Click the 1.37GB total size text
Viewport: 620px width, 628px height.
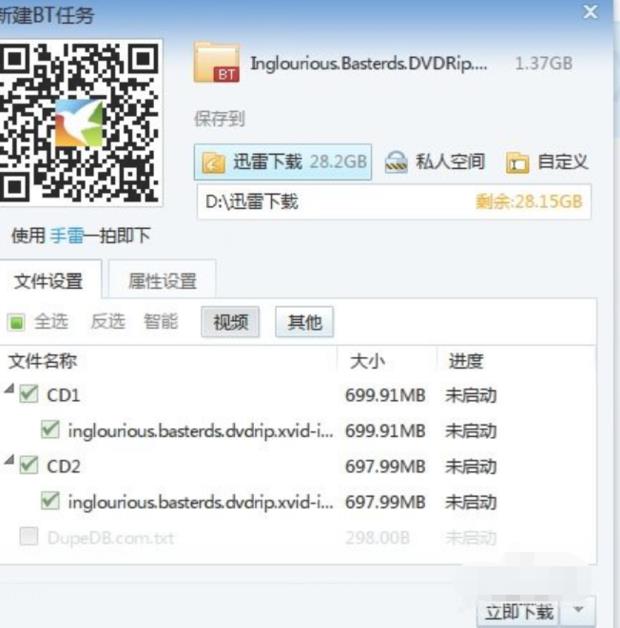[544, 64]
